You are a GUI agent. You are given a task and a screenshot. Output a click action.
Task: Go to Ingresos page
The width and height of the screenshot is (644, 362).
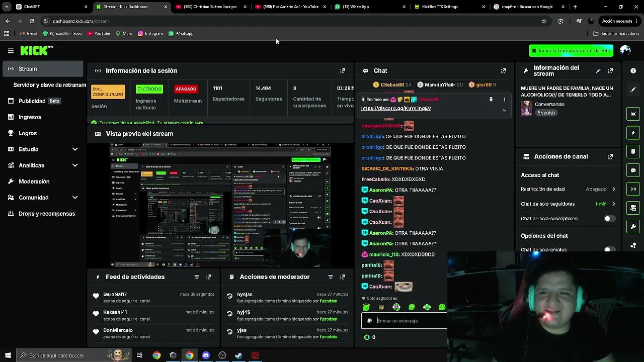[x=42, y=117]
